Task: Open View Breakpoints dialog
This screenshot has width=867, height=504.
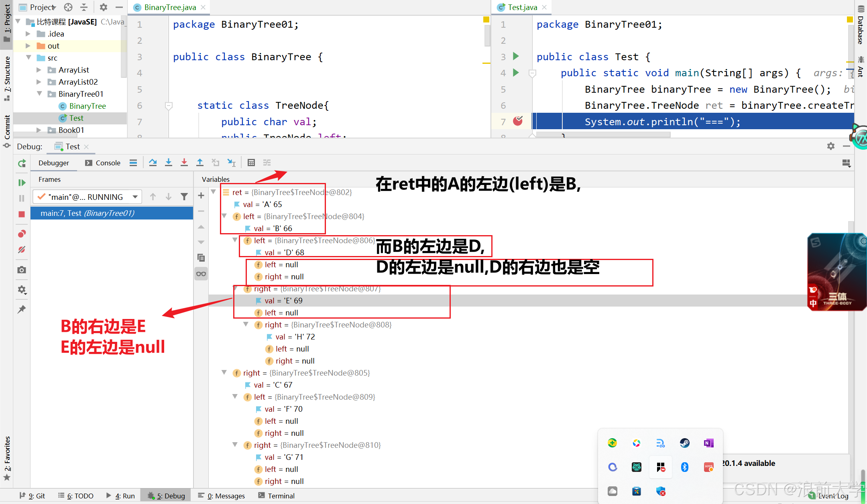Action: tap(22, 233)
